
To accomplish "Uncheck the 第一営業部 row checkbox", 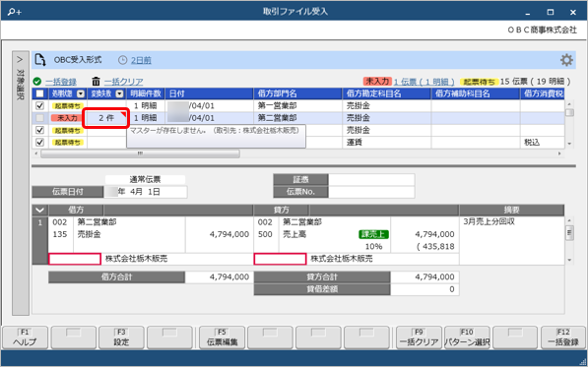I will [39, 105].
